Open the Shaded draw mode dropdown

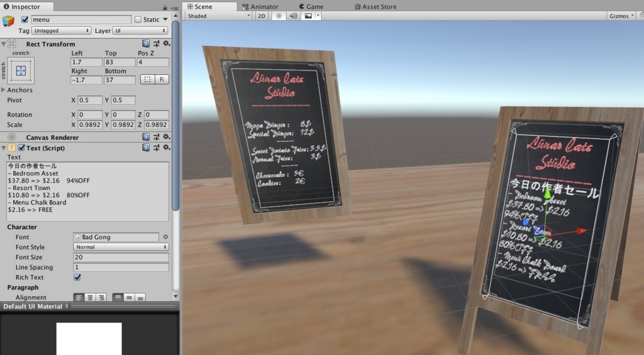click(x=218, y=16)
